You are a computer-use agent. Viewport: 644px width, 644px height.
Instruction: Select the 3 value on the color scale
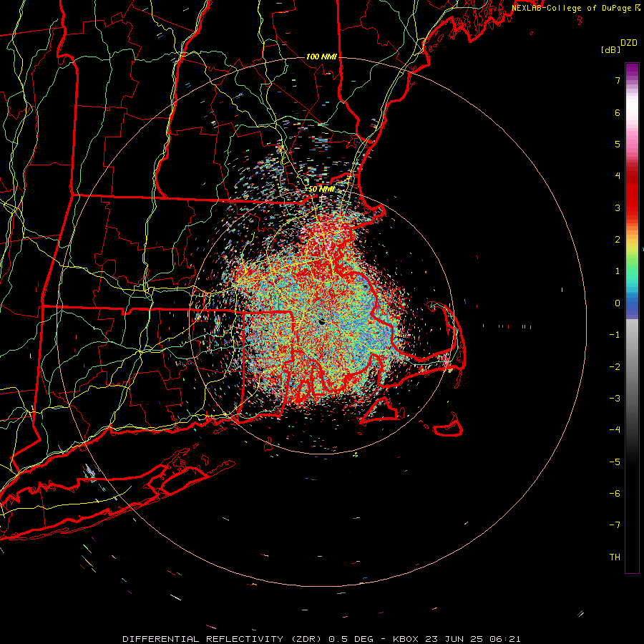pos(618,208)
